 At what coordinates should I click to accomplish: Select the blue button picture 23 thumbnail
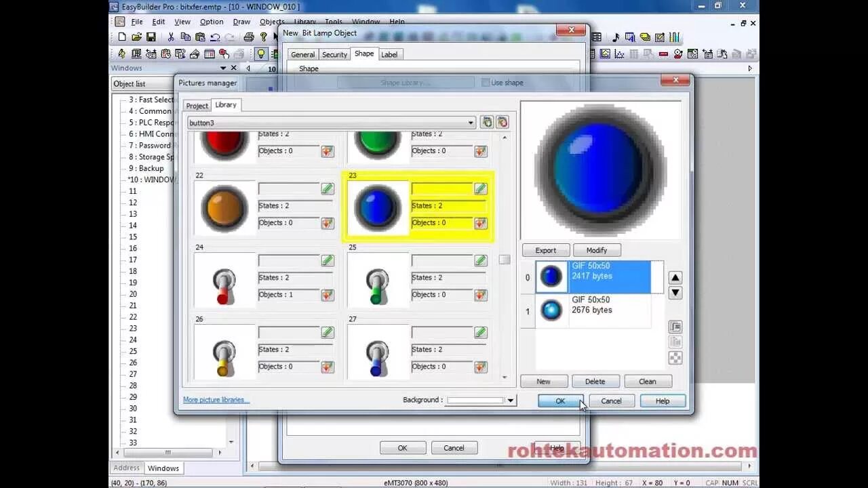tap(378, 207)
